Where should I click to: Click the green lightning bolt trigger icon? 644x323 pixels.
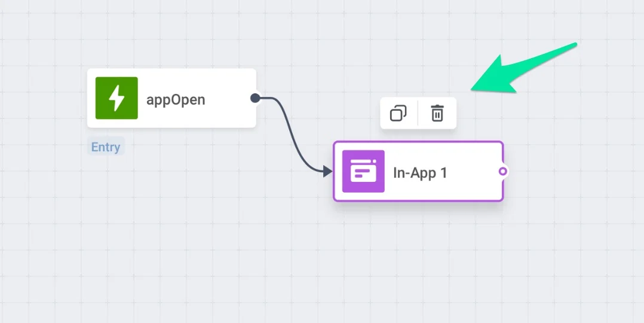(x=116, y=98)
